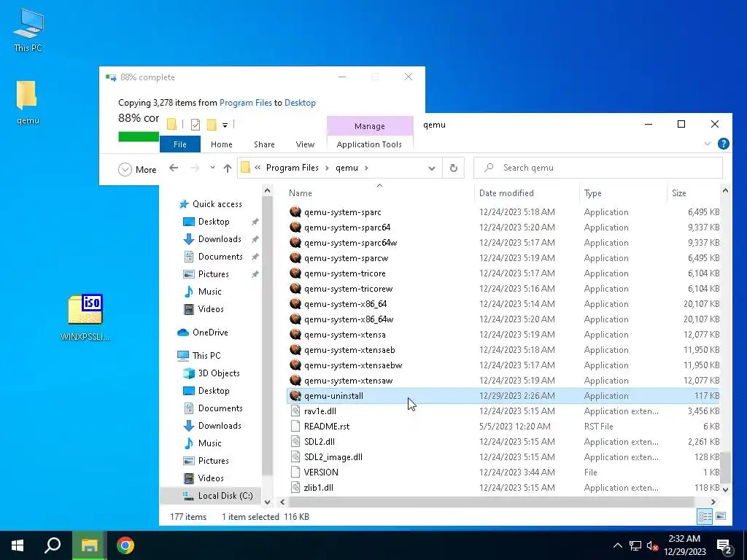747x560 pixels.
Task: Open taskbar Search magnifier
Action: click(53, 545)
